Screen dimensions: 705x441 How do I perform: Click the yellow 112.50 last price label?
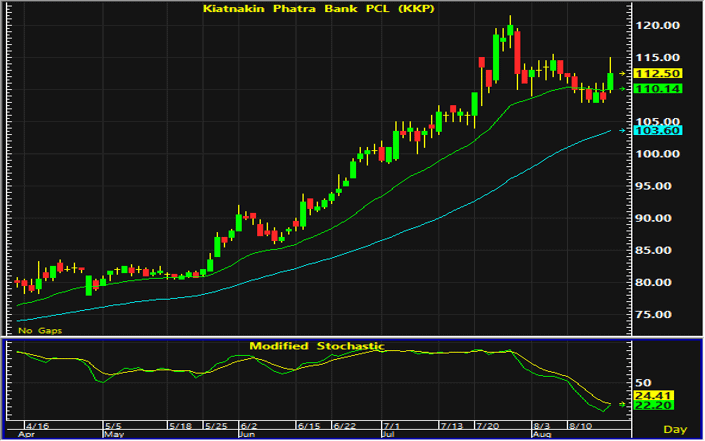(658, 73)
